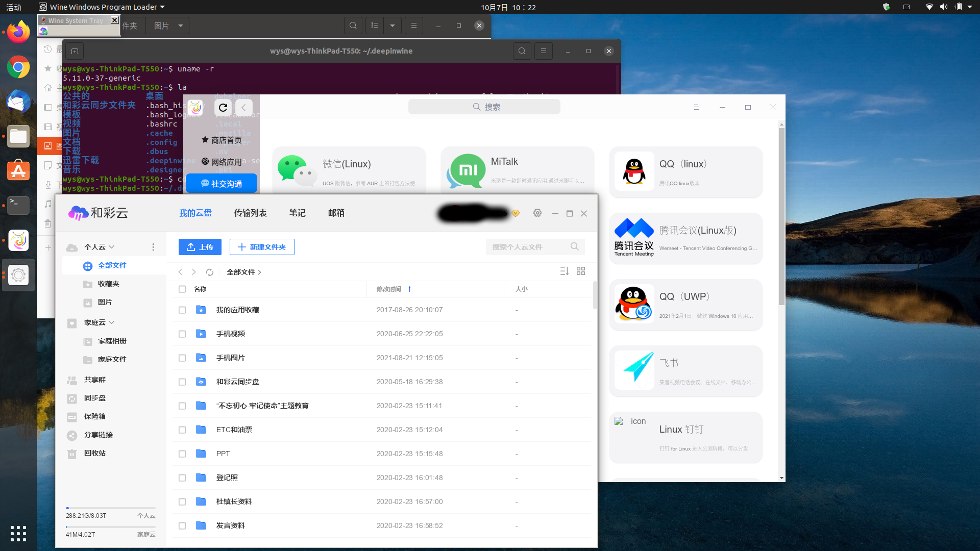The image size is (980, 551).
Task: Check the box for 和彩云同步盘
Action: 182,382
